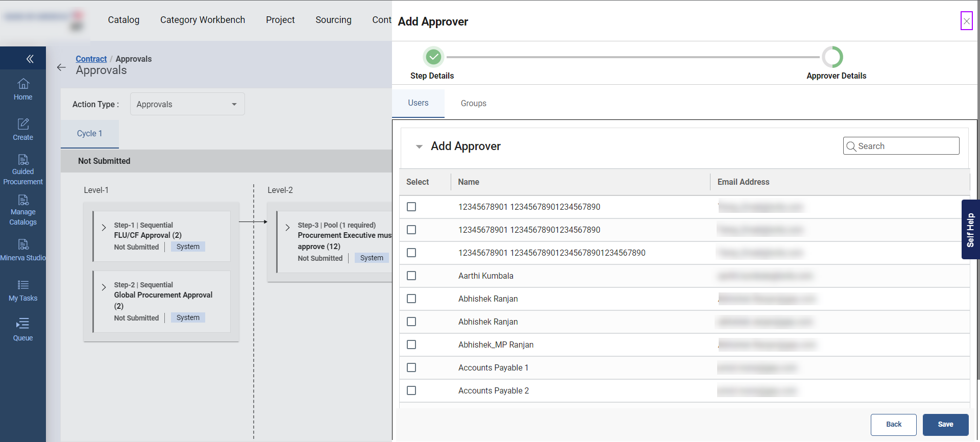Image resolution: width=980 pixels, height=442 pixels.
Task: Switch to the Groups tab
Action: (x=473, y=104)
